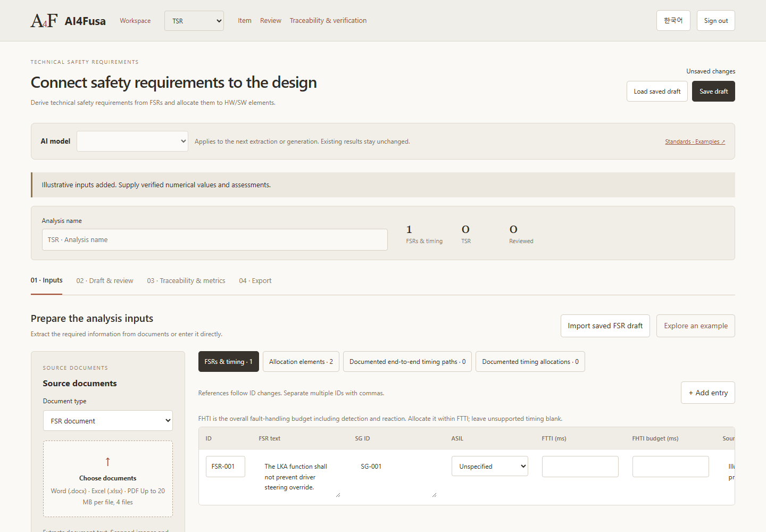Select FSRs & timing · 1 tab
This screenshot has height=532, width=766.
tap(229, 362)
